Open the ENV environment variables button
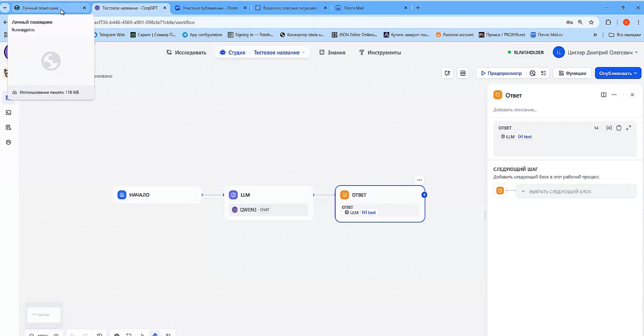The height and width of the screenshot is (336, 644). (x=463, y=73)
